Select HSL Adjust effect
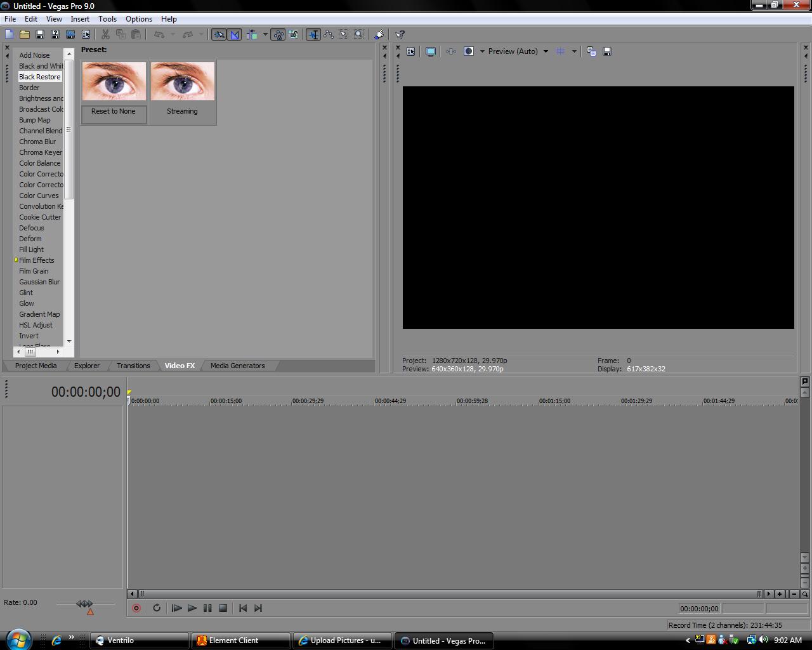This screenshot has width=812, height=650. 36,325
